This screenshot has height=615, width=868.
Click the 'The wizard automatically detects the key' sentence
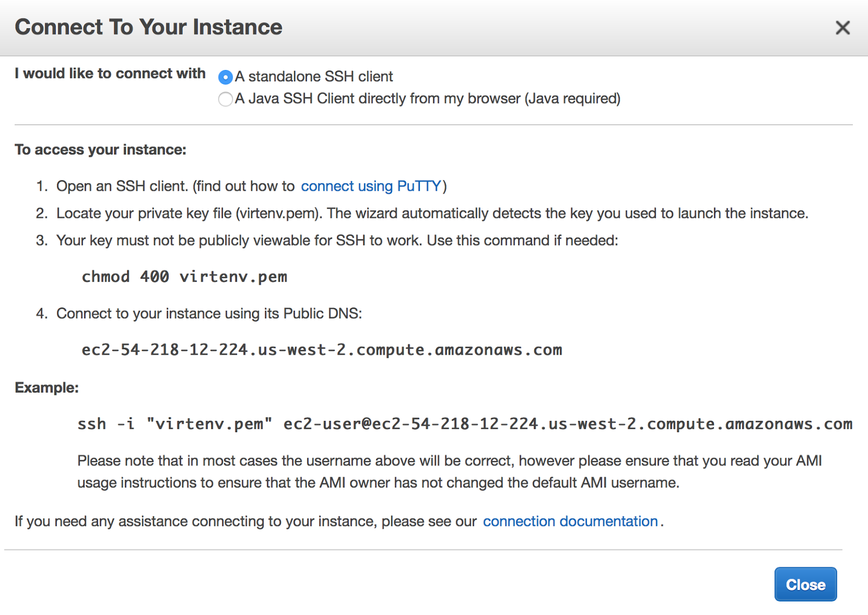pyautogui.click(x=567, y=213)
